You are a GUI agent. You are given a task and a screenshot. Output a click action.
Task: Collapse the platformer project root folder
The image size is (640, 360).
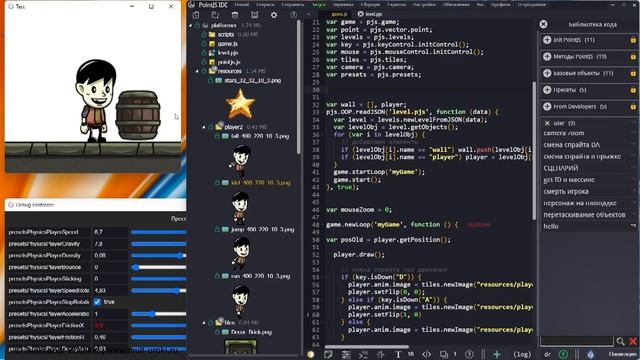191,25
